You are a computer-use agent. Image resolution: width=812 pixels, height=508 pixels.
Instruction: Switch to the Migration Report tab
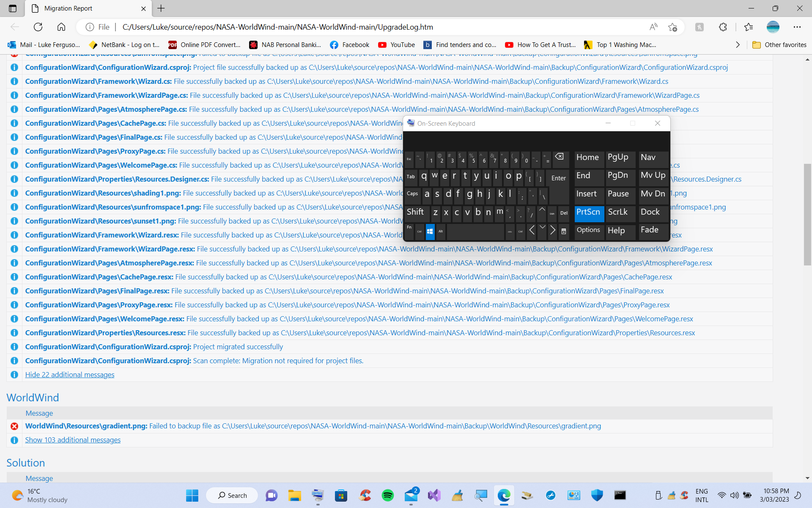point(88,8)
